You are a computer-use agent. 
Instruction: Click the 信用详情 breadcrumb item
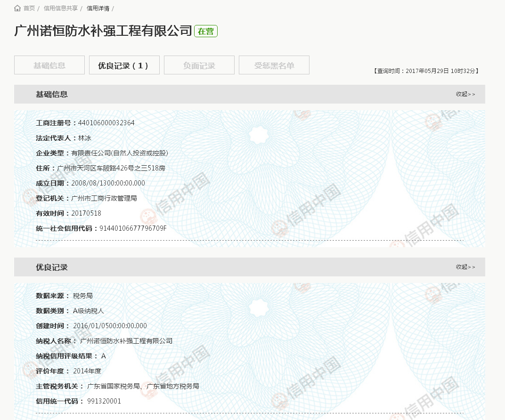click(98, 8)
